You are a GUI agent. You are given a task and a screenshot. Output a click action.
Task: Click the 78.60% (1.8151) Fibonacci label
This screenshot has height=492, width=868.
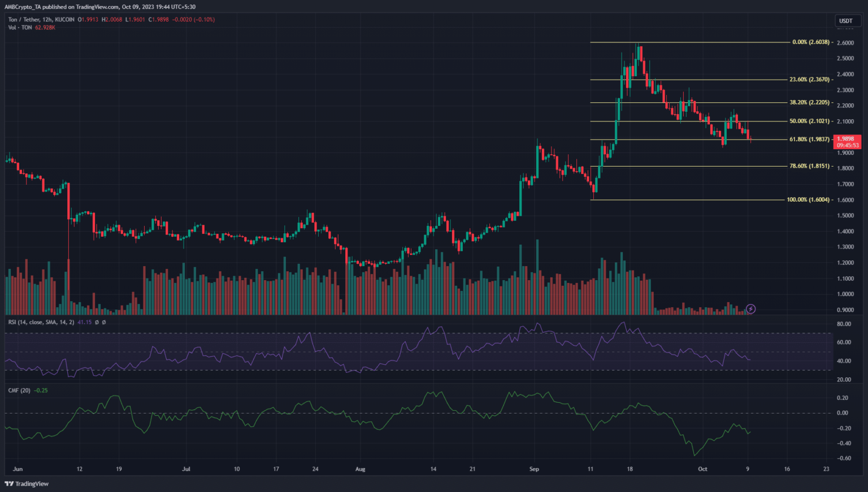(x=809, y=166)
